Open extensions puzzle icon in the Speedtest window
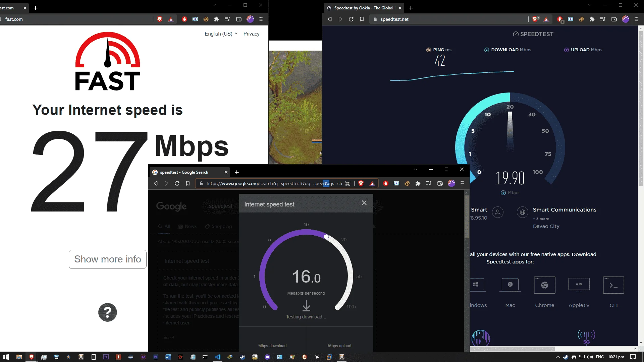Viewport: 644px width, 362px height. tap(592, 19)
